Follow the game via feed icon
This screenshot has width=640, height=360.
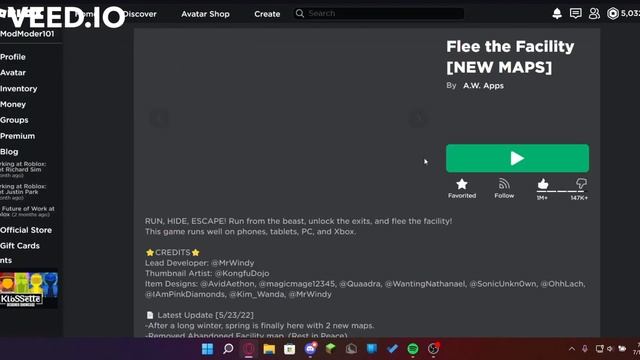pyautogui.click(x=504, y=184)
